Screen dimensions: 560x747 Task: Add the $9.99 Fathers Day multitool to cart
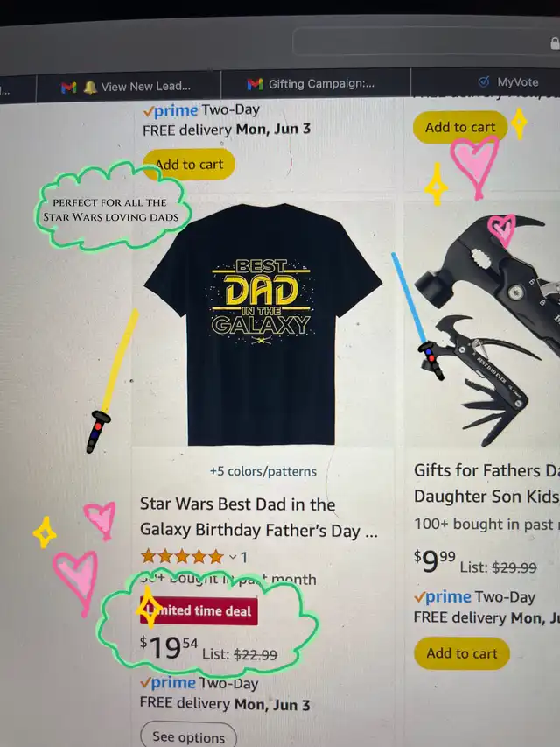click(461, 653)
